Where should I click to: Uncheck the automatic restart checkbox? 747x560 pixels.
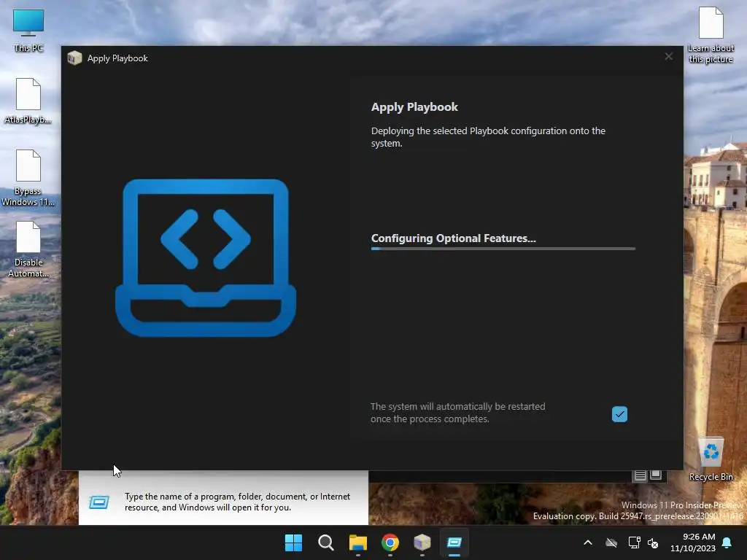[619, 414]
